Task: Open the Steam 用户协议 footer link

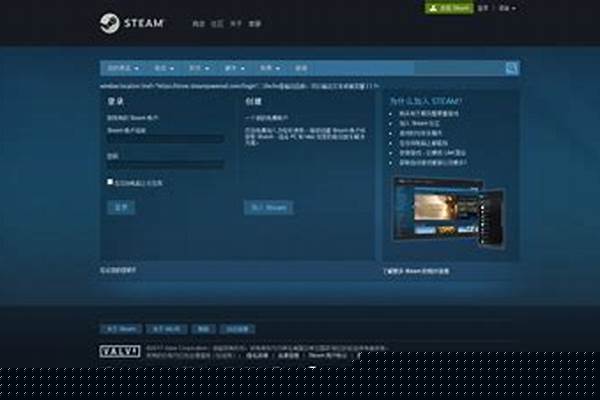Action: coord(328,356)
